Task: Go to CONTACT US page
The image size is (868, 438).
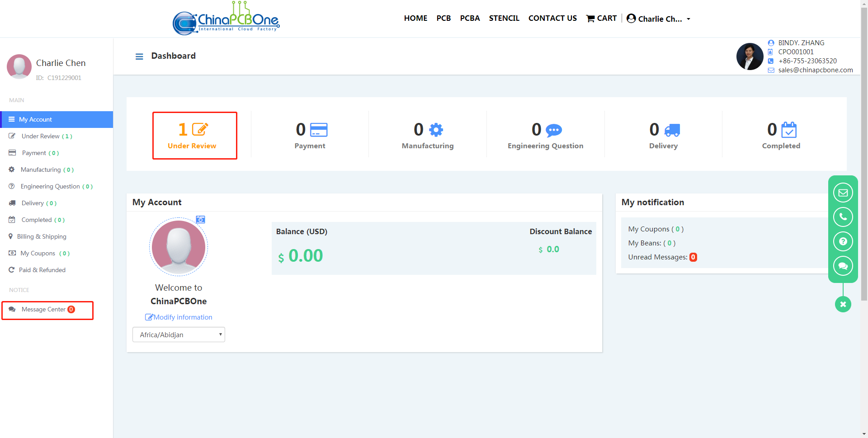Action: point(552,18)
